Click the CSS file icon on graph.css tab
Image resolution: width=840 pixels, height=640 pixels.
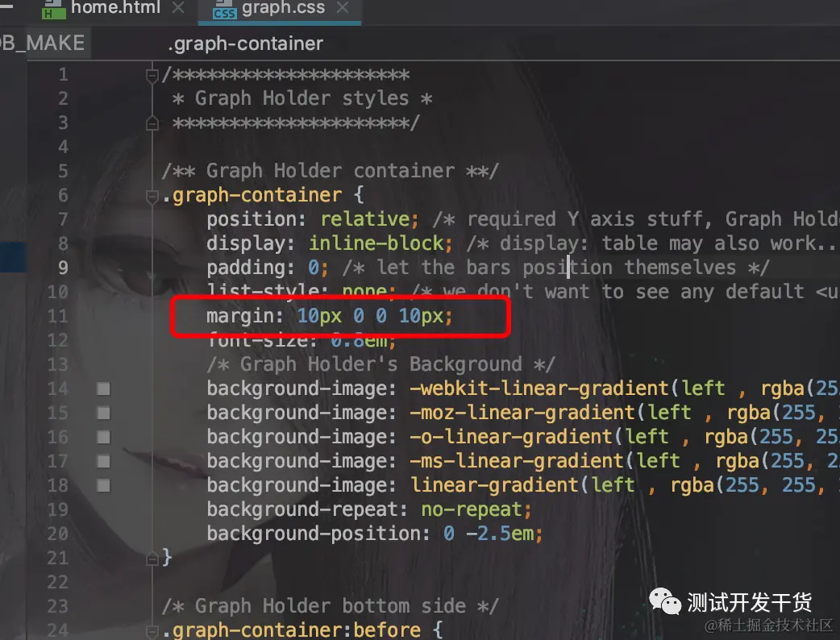(224, 10)
